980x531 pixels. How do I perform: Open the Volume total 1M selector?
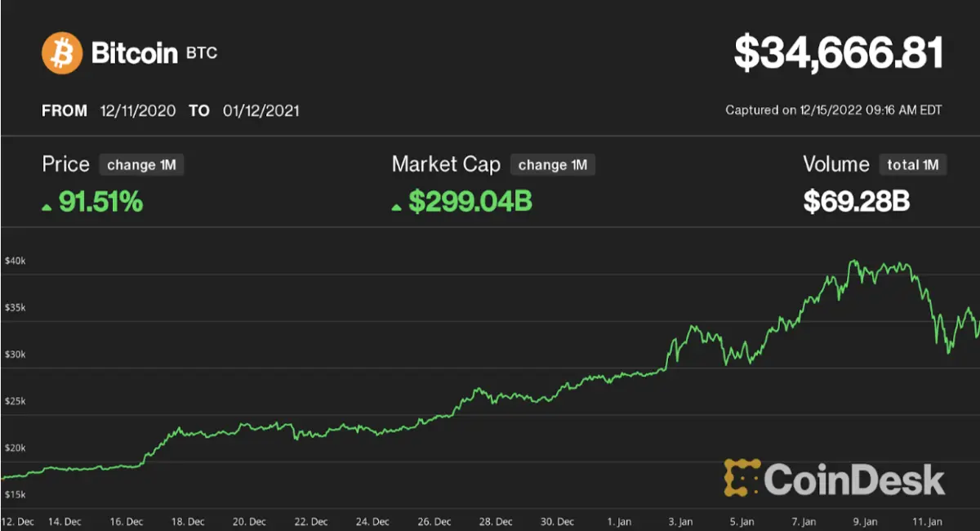pyautogui.click(x=913, y=164)
